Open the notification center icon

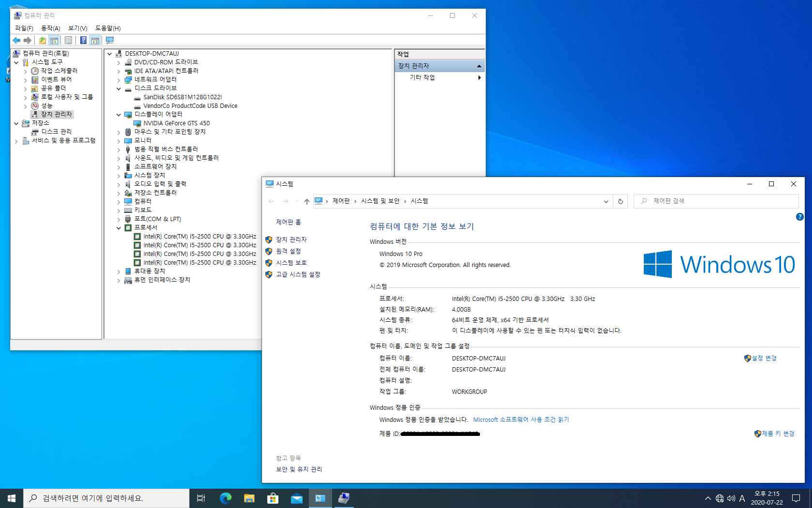point(796,498)
